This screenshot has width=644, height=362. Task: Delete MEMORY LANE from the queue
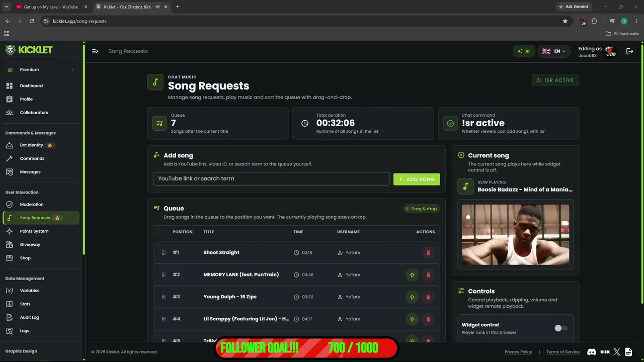coord(428,275)
